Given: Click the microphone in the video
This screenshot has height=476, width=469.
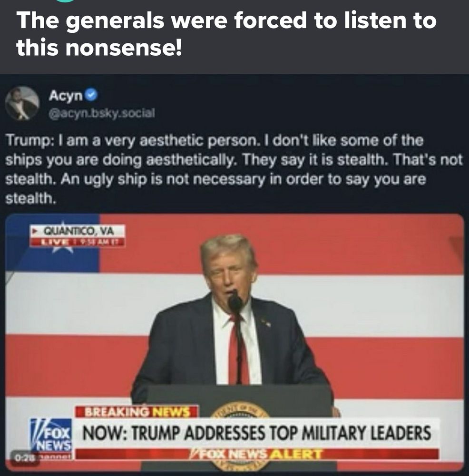Looking at the screenshot, I should click(x=235, y=301).
